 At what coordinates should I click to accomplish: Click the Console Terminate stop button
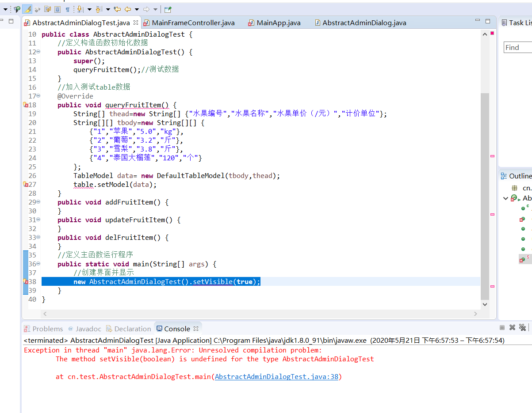pyautogui.click(x=502, y=328)
